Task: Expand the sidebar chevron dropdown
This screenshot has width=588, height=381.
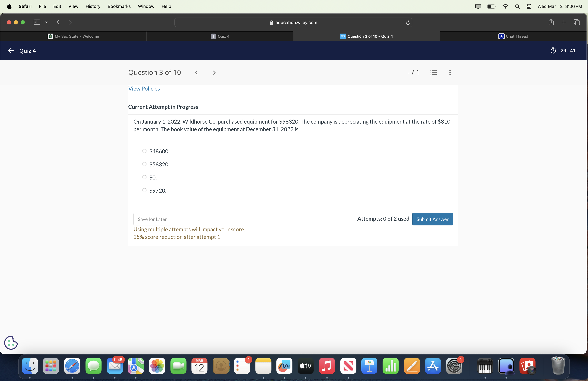Action: [46, 22]
